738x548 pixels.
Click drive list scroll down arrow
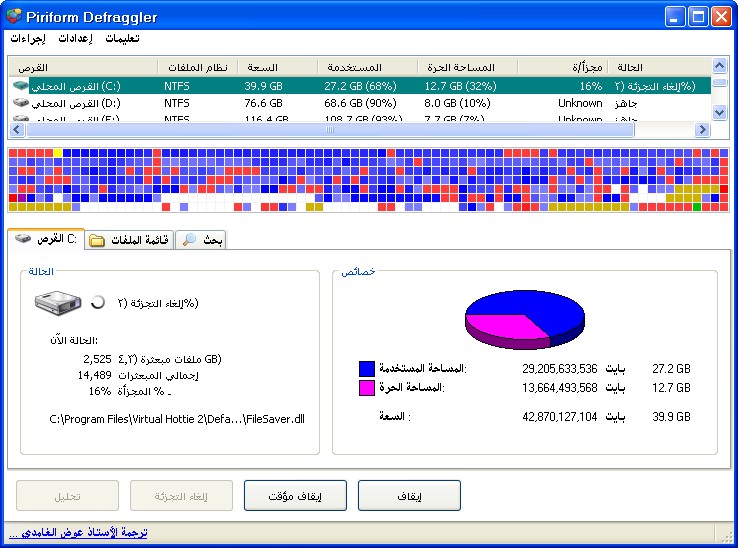719,113
